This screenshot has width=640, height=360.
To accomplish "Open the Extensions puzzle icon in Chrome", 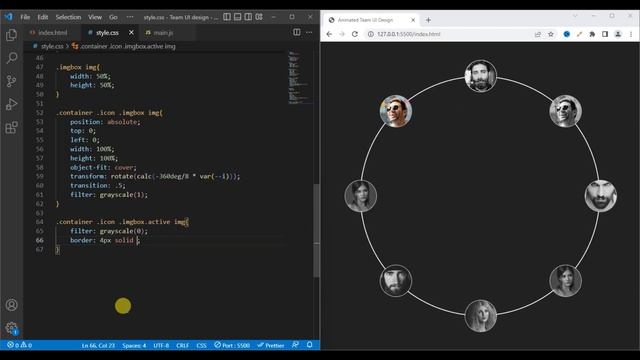I will (592, 34).
